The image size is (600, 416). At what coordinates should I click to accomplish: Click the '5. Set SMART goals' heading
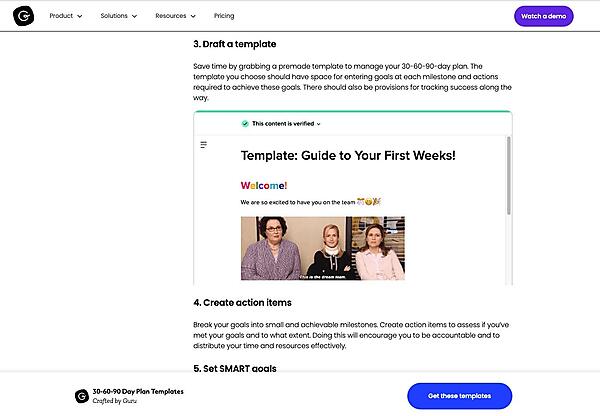pos(235,368)
